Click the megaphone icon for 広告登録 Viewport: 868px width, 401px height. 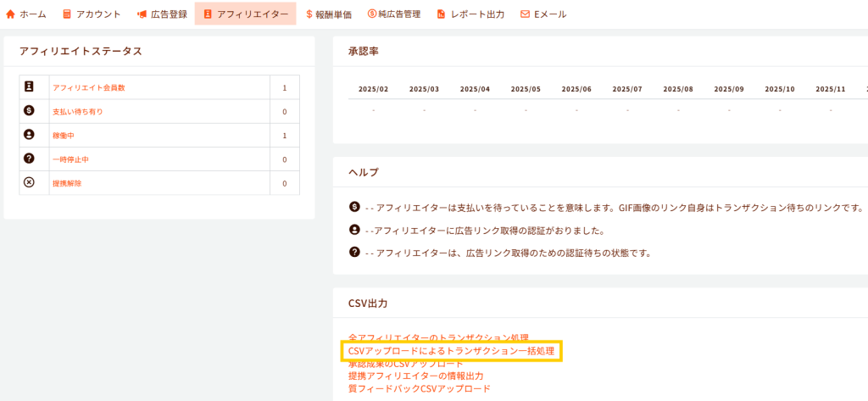point(142,14)
